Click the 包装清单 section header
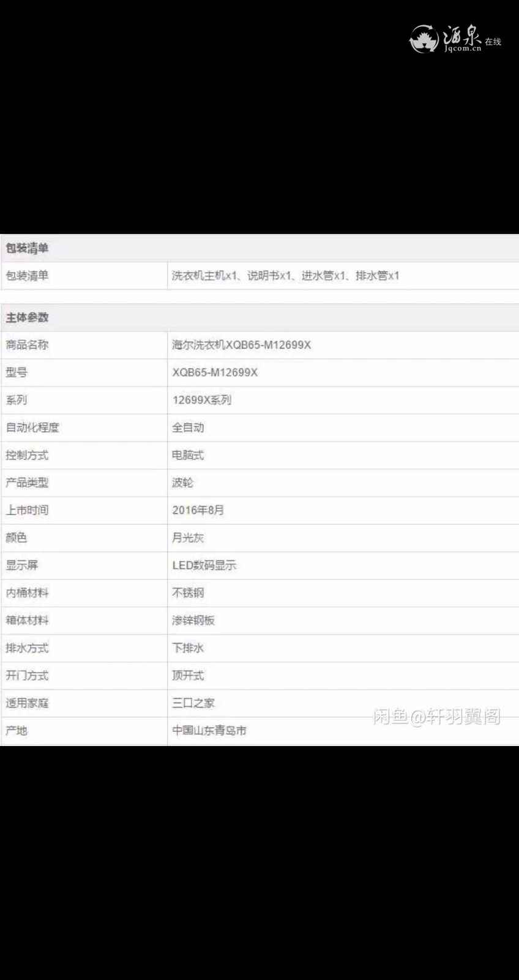The width and height of the screenshot is (519, 980). (x=259, y=248)
